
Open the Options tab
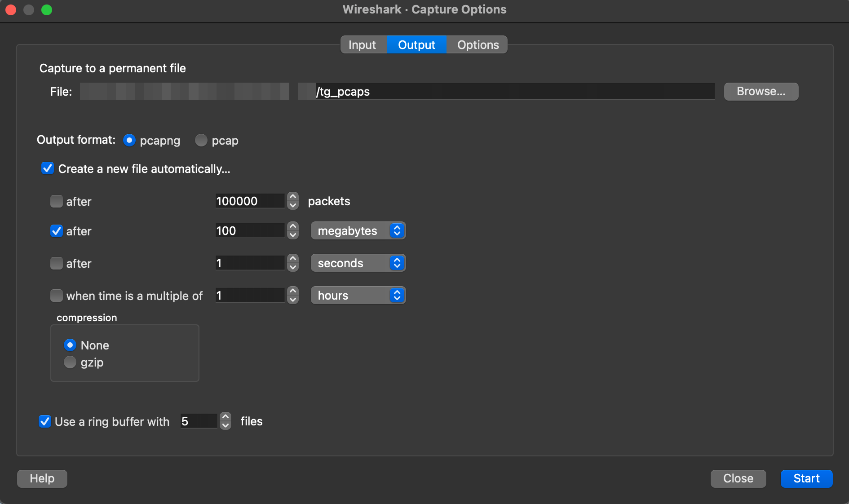click(478, 45)
